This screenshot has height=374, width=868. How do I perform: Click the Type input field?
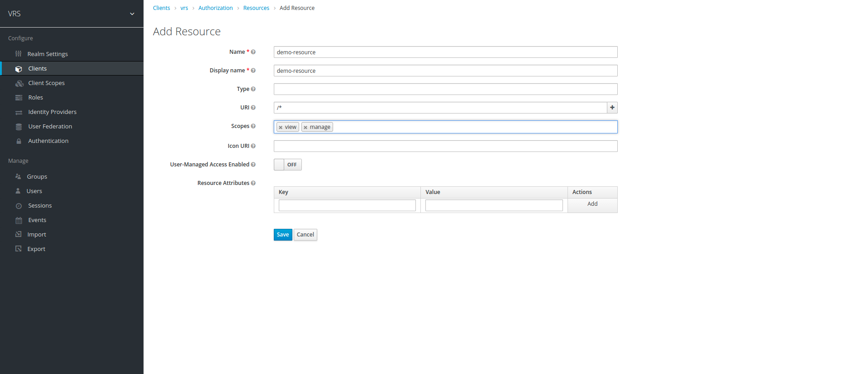(x=445, y=89)
